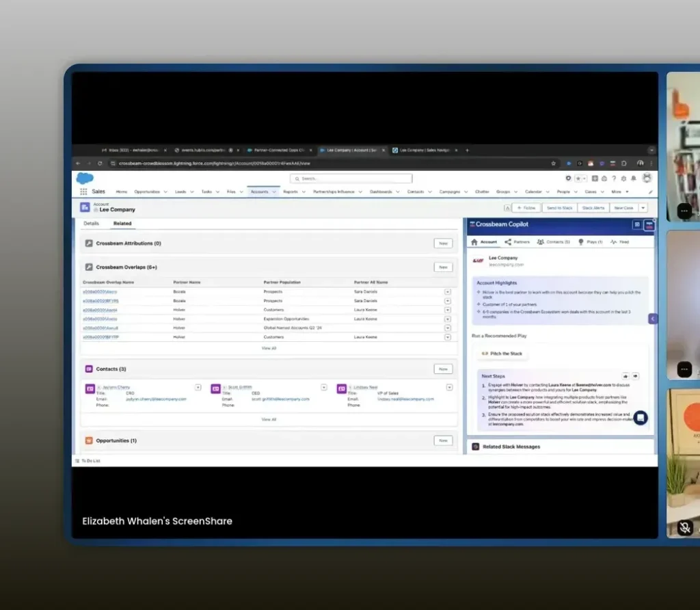This screenshot has height=610, width=700.
Task: Run the Pitch the Stack play
Action: pos(502,354)
